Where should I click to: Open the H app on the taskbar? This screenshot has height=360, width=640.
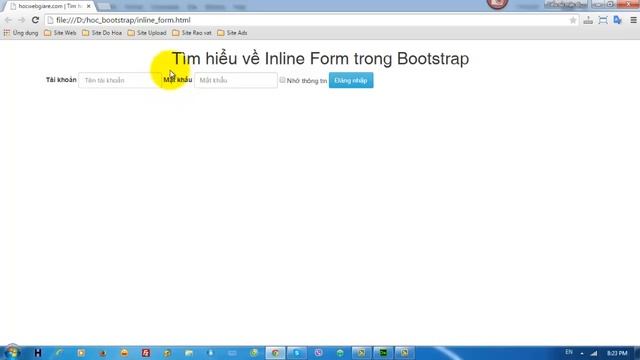pyautogui.click(x=38, y=353)
